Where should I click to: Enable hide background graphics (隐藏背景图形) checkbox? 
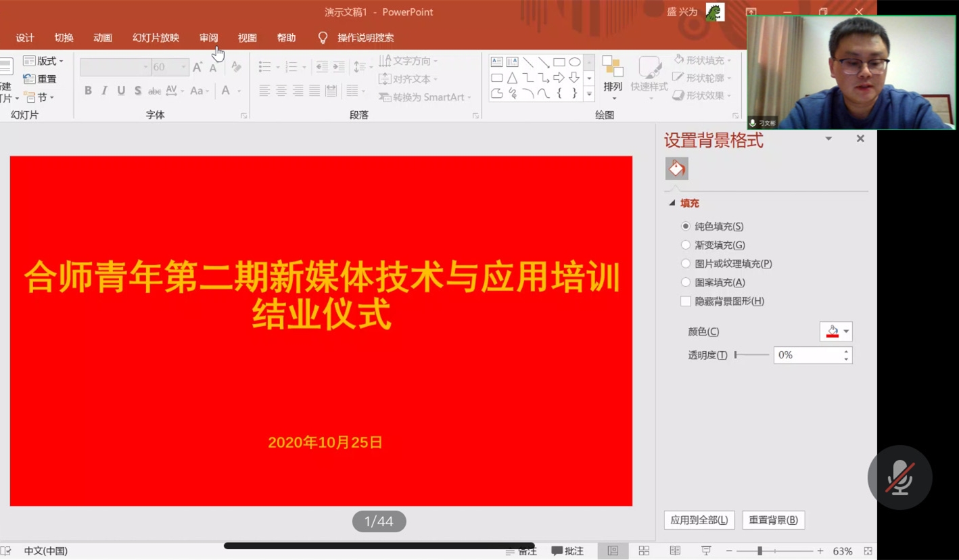click(x=686, y=301)
